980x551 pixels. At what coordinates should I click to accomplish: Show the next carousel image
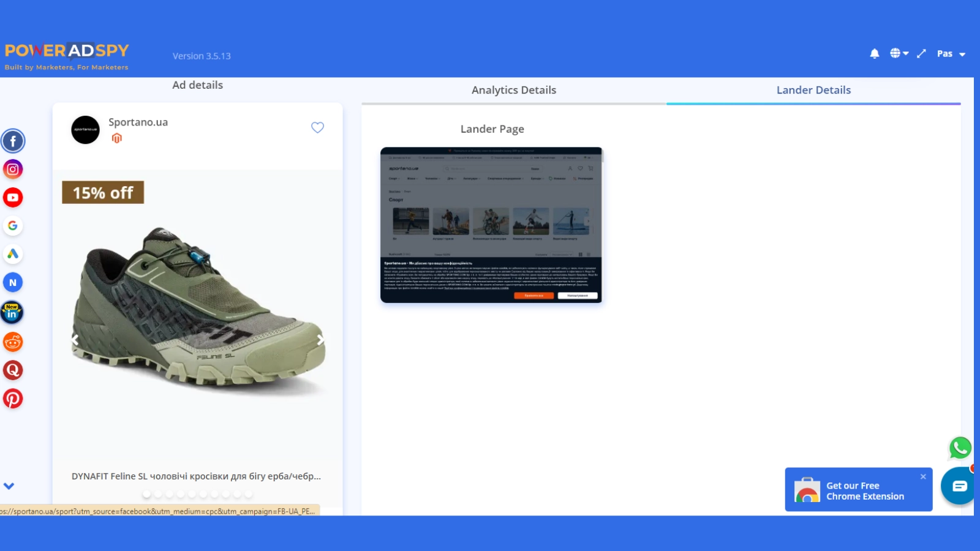point(320,339)
